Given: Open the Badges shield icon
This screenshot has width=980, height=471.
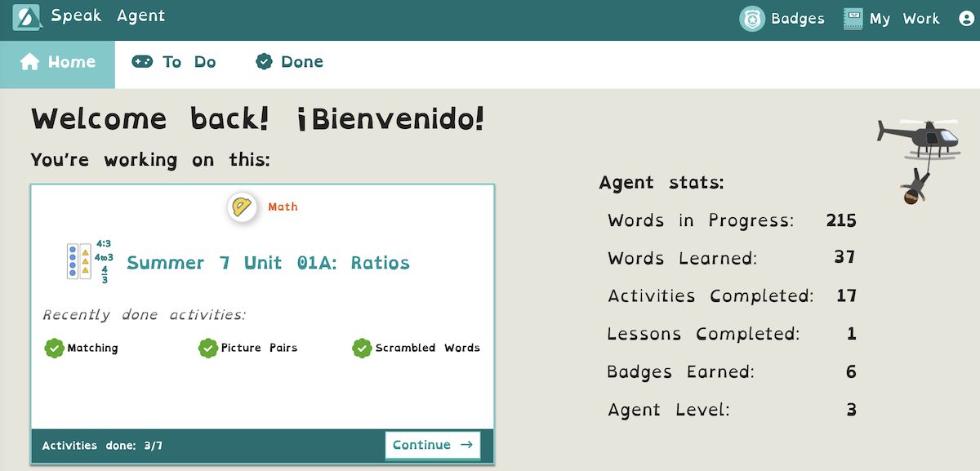Looking at the screenshot, I should tap(751, 19).
